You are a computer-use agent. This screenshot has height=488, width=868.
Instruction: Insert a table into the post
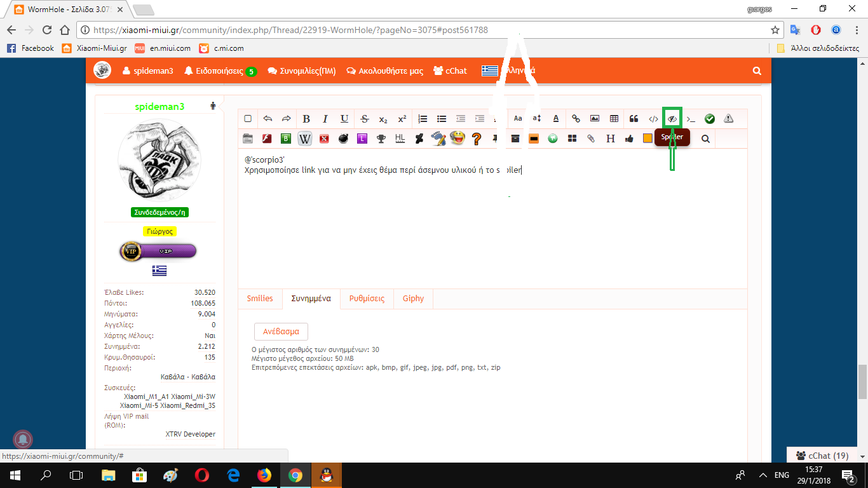click(614, 119)
